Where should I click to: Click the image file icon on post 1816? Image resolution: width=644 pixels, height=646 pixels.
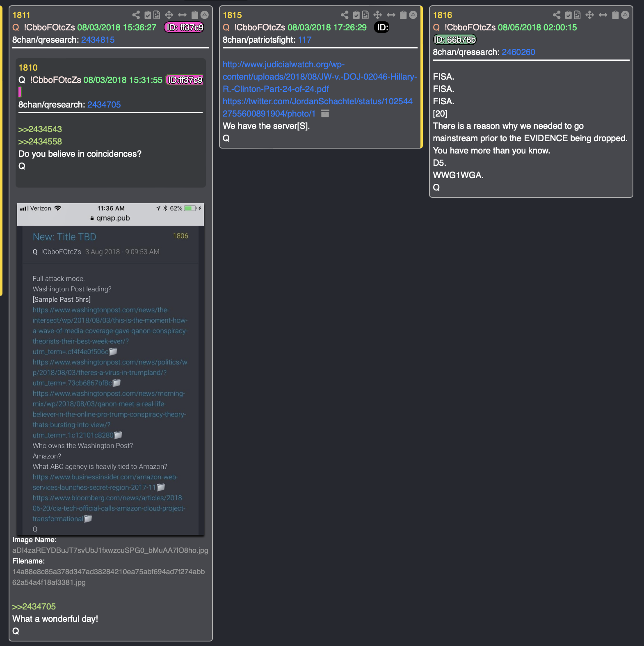tap(578, 15)
